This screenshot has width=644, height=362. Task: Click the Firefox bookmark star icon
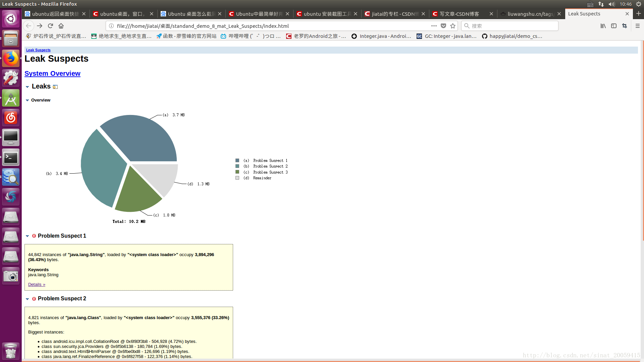pos(453,25)
